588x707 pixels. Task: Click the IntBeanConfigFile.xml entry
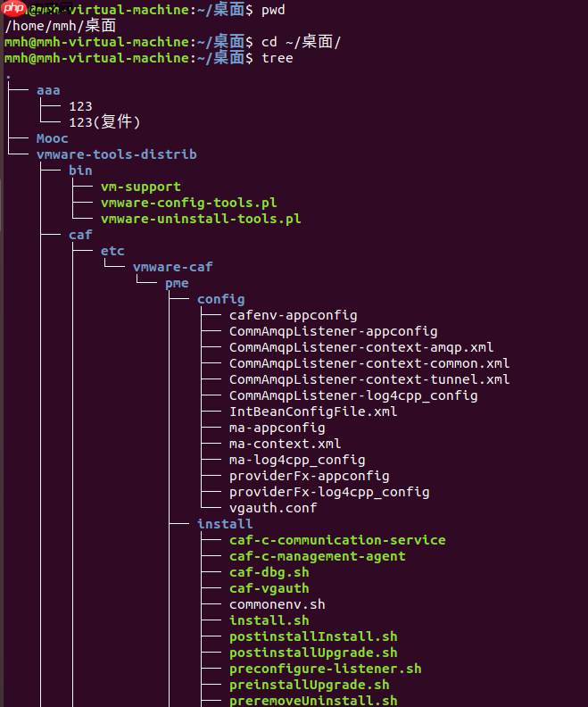tap(313, 412)
